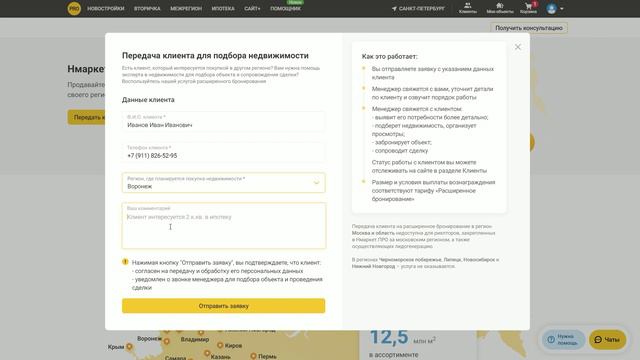This screenshot has height=360, width=640.
Task: Open the Нужна помощь help button
Action: pos(563,340)
